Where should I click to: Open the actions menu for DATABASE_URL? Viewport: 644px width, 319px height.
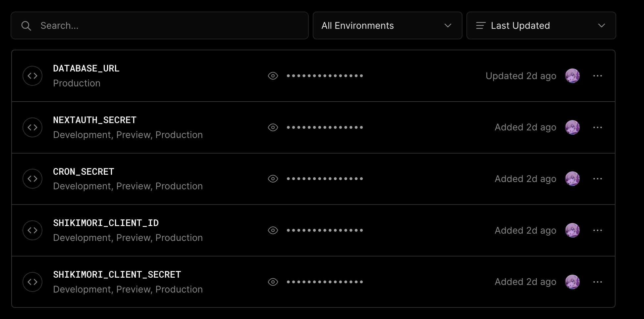click(x=598, y=75)
